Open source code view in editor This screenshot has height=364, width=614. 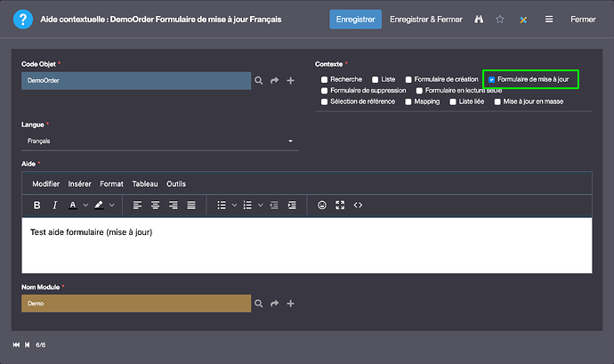pos(358,205)
